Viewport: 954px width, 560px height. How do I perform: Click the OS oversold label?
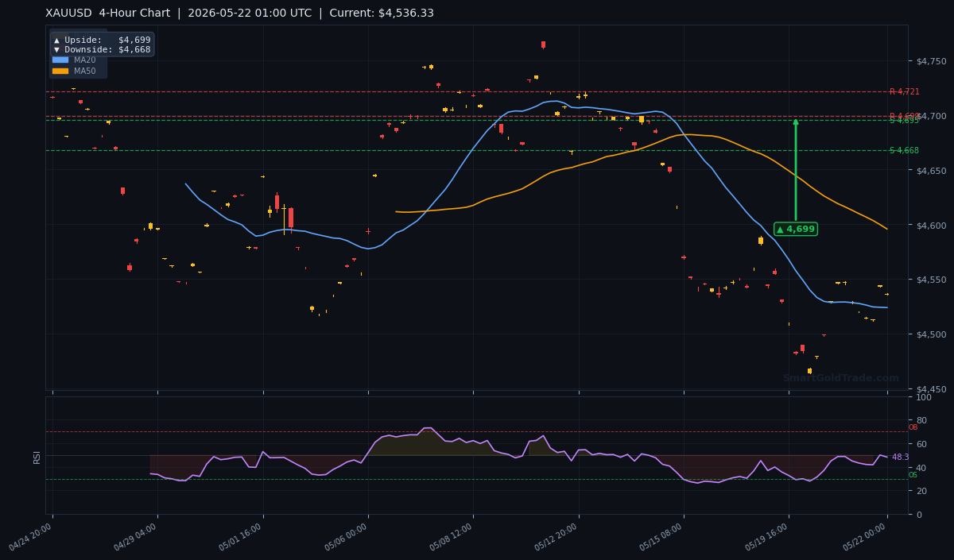pos(913,475)
